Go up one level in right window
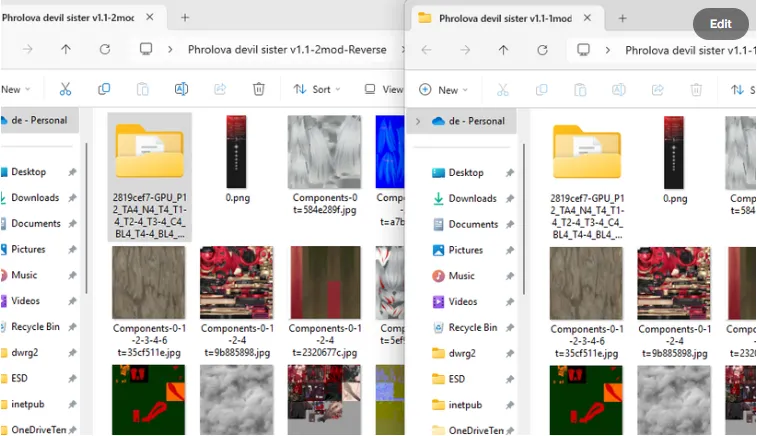Image resolution: width=757 pixels, height=436 pixels. [503, 49]
